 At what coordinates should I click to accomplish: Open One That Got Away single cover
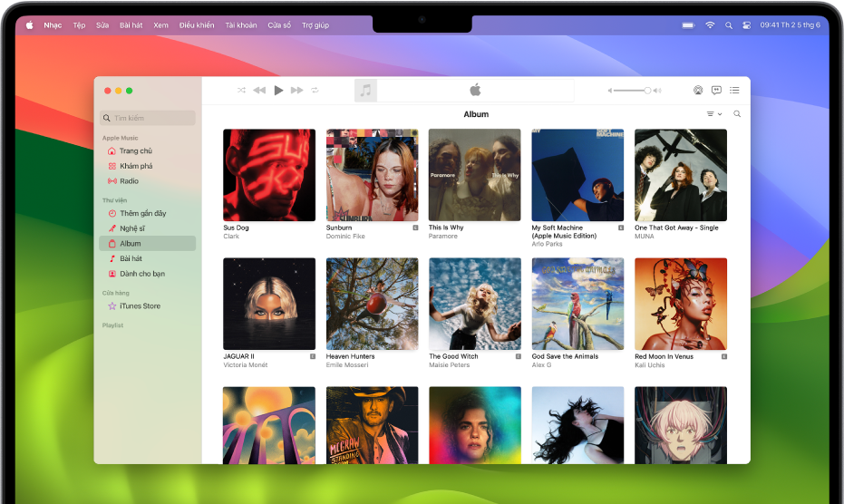tap(680, 175)
